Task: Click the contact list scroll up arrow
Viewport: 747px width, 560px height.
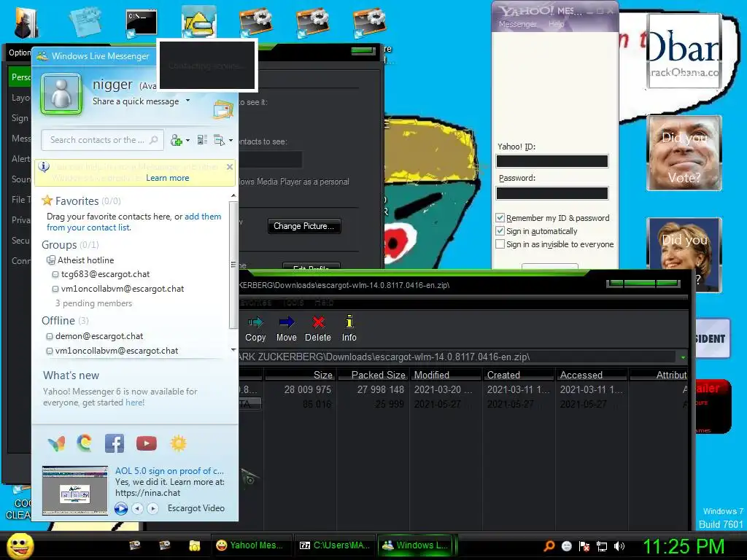Action: pyautogui.click(x=233, y=195)
